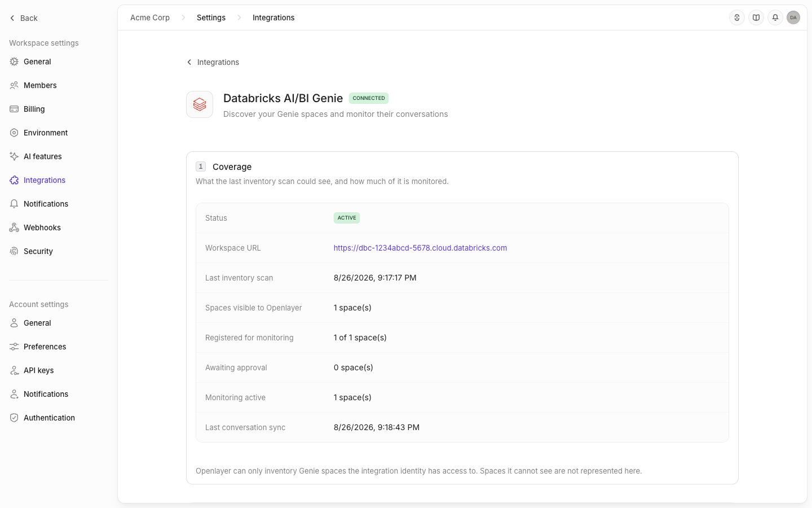The width and height of the screenshot is (812, 508).
Task: Click the Last inventory scan timestamp 9:17:17 PM
Action: [x=375, y=278]
